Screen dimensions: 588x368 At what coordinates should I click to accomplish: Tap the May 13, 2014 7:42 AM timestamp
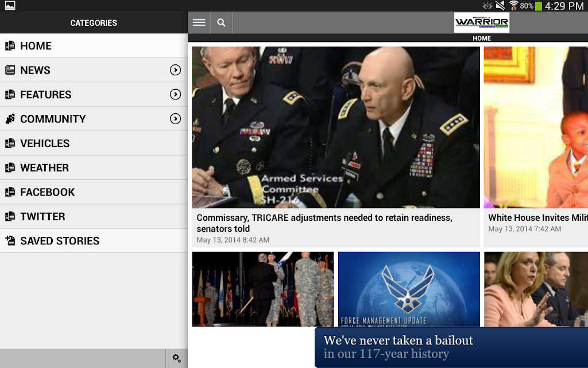pyautogui.click(x=524, y=229)
